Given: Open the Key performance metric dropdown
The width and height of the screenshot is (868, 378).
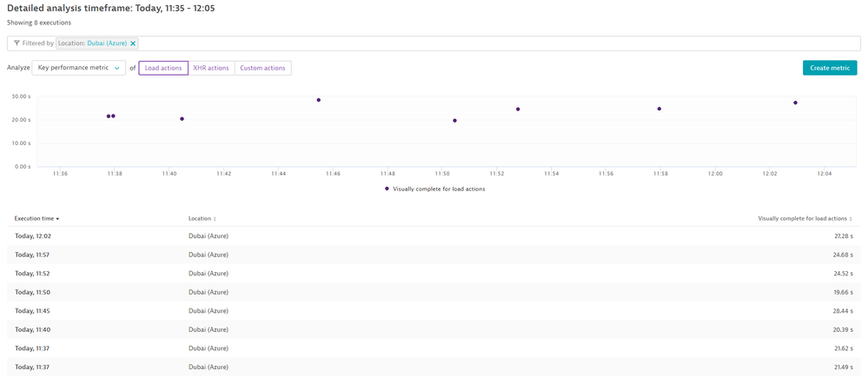Looking at the screenshot, I should pos(78,68).
